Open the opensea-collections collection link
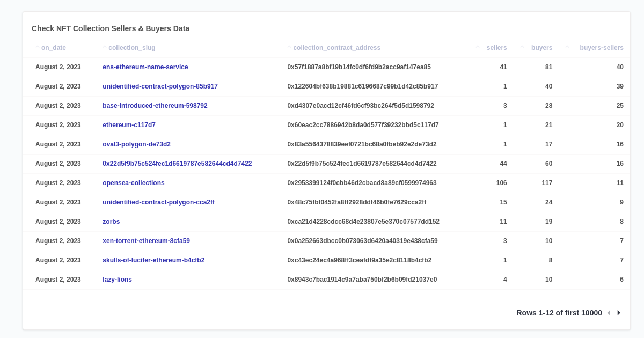The height and width of the screenshot is (338, 644). pyautogui.click(x=134, y=182)
